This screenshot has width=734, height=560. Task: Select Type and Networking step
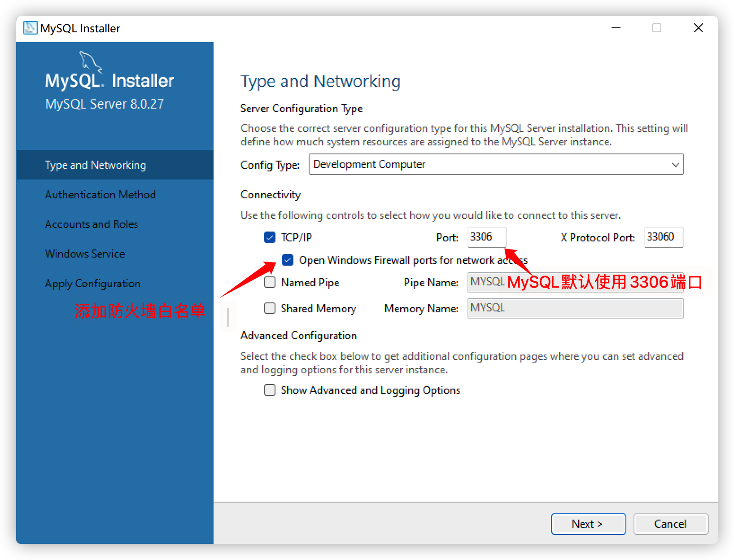click(x=115, y=165)
